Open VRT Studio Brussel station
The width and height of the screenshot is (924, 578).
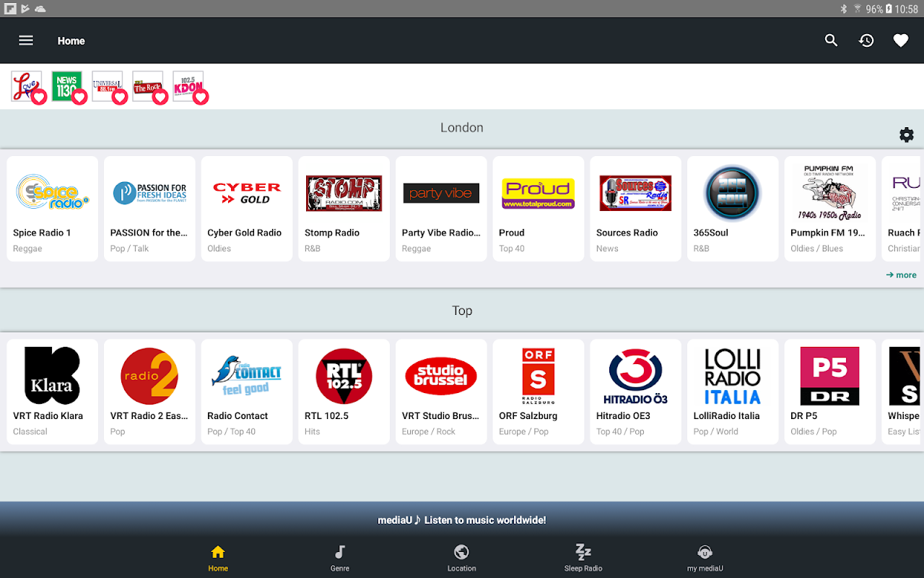point(441,392)
